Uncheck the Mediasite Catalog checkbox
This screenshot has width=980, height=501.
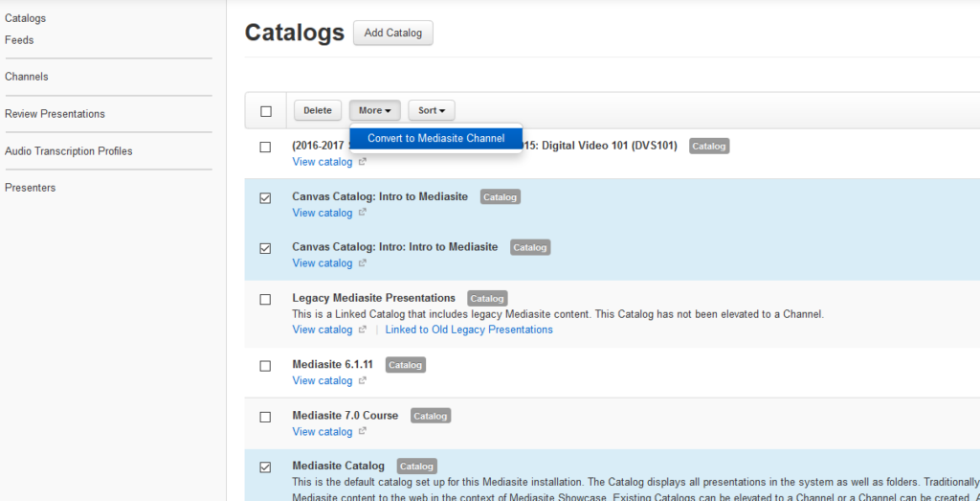[265, 467]
